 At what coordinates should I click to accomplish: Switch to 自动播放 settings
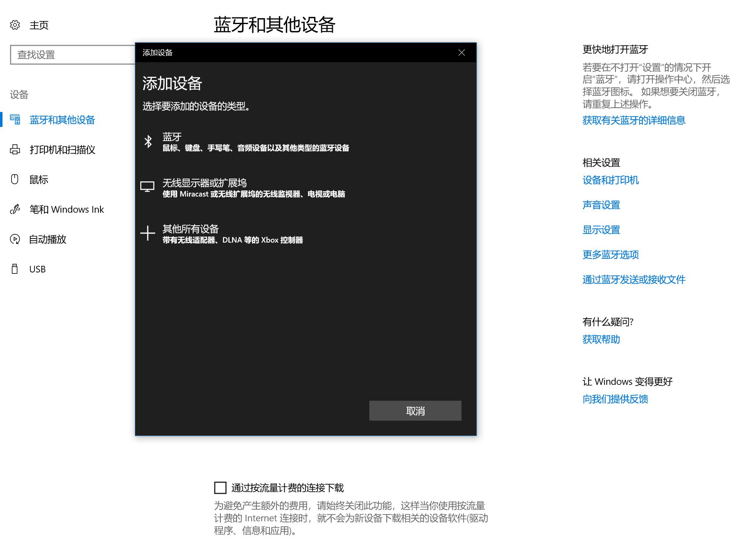point(48,239)
